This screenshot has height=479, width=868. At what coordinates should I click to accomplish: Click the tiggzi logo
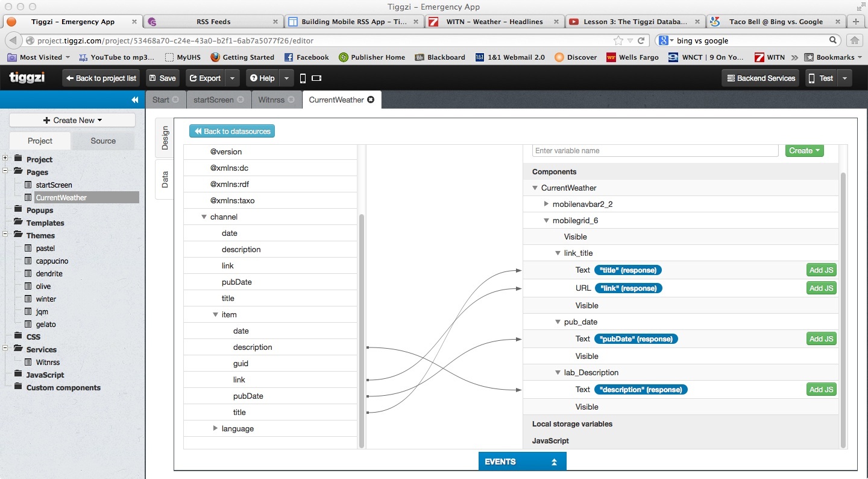click(27, 78)
